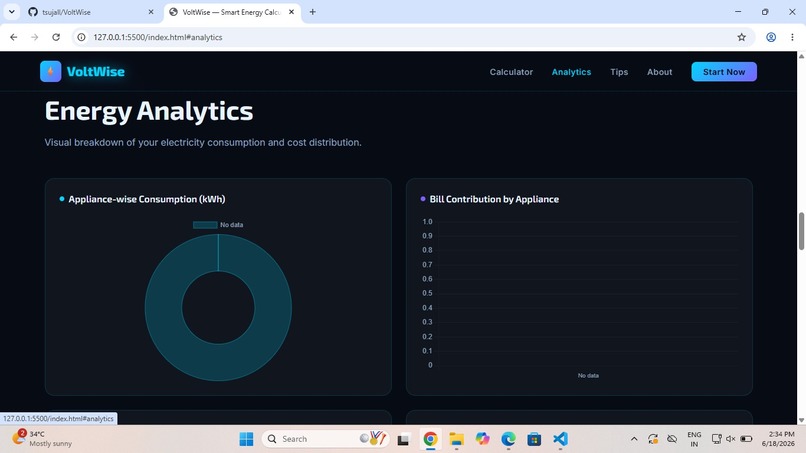This screenshot has width=806, height=453.
Task: Close the tsujall/VoltWise tab
Action: point(151,12)
